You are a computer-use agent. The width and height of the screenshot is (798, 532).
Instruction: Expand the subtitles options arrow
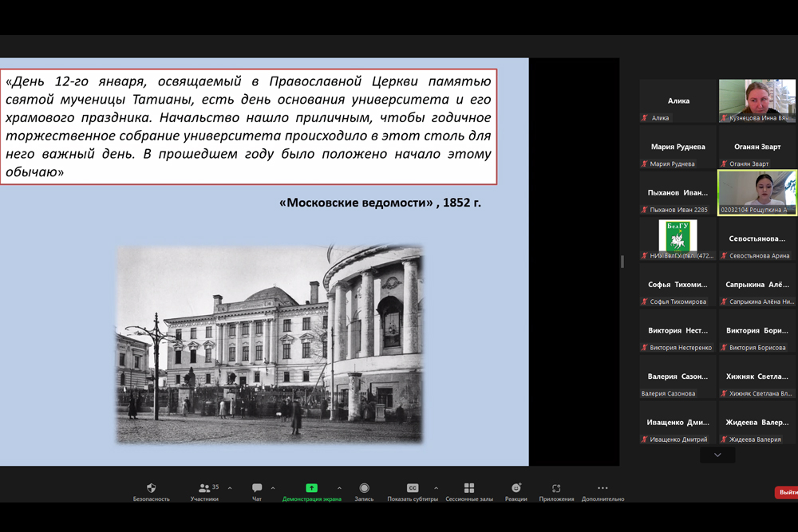coord(436,488)
